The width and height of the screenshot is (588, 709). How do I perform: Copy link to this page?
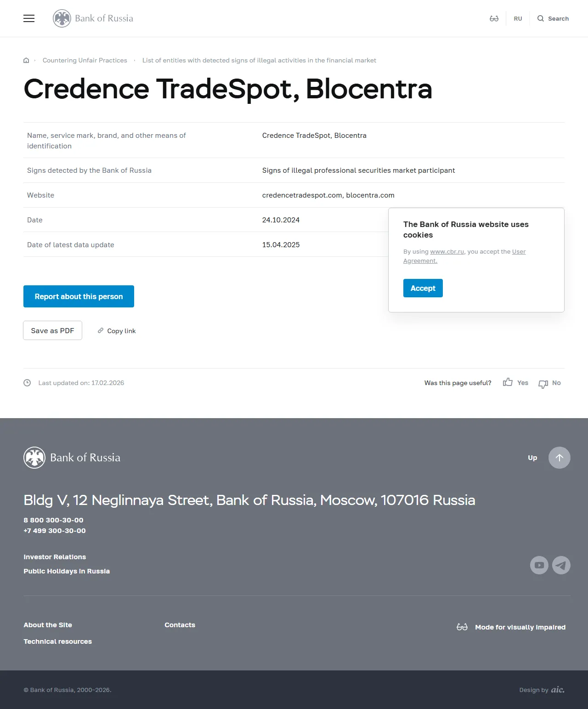(117, 331)
